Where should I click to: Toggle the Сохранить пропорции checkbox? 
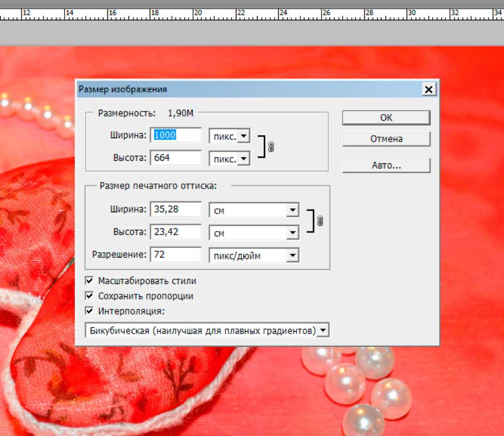89,296
